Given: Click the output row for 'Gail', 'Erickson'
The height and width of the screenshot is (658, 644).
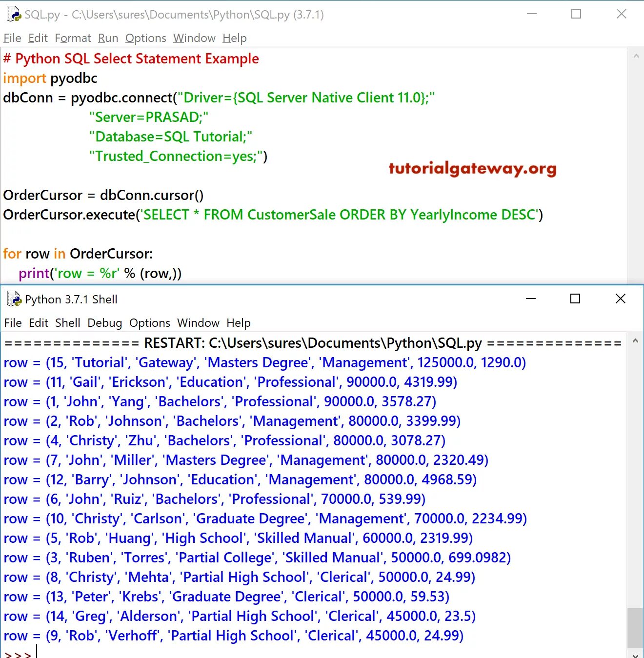Looking at the screenshot, I should point(230,382).
